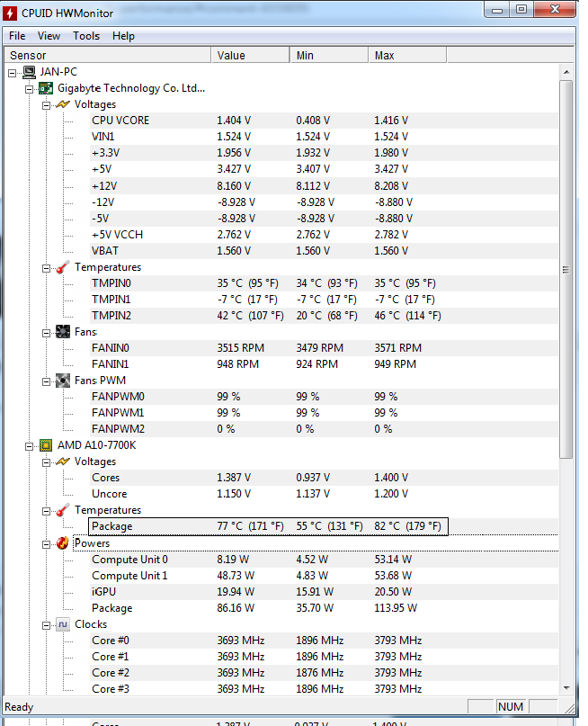588x726 pixels.
Task: Select the FANPWM2 row
Action: point(325,429)
